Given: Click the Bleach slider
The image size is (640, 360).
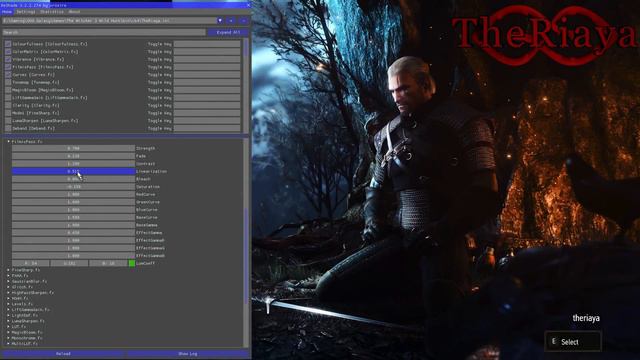Looking at the screenshot, I should tap(73, 179).
